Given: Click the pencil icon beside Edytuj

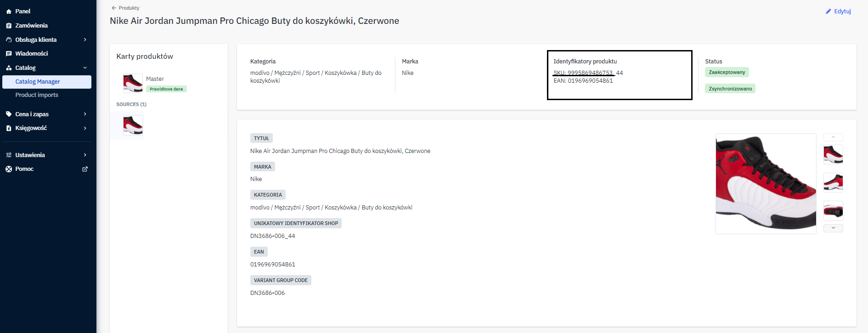Looking at the screenshot, I should tap(829, 11).
